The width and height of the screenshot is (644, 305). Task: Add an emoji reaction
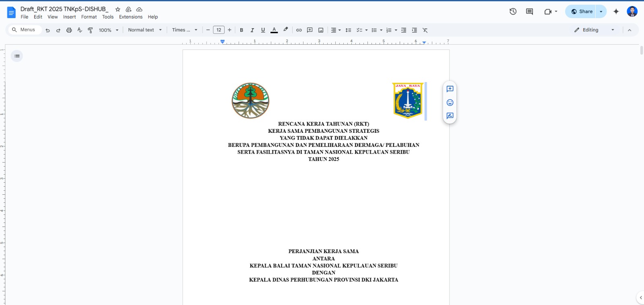point(450,103)
